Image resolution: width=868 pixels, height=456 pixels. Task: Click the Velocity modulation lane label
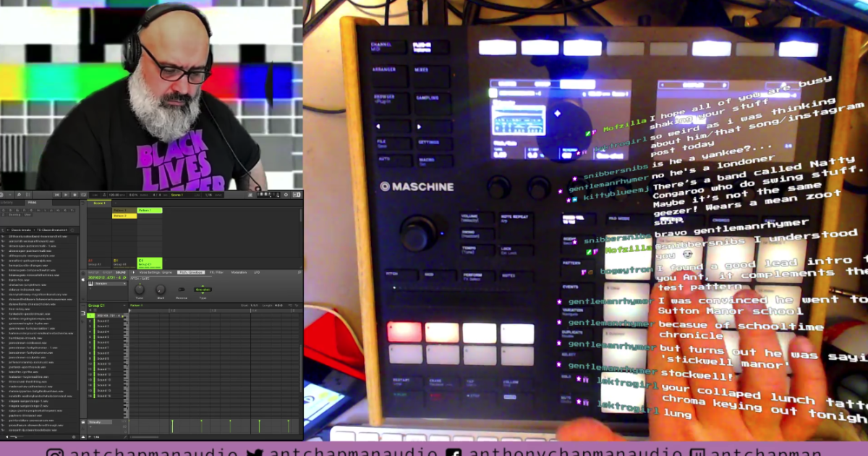click(x=100, y=422)
